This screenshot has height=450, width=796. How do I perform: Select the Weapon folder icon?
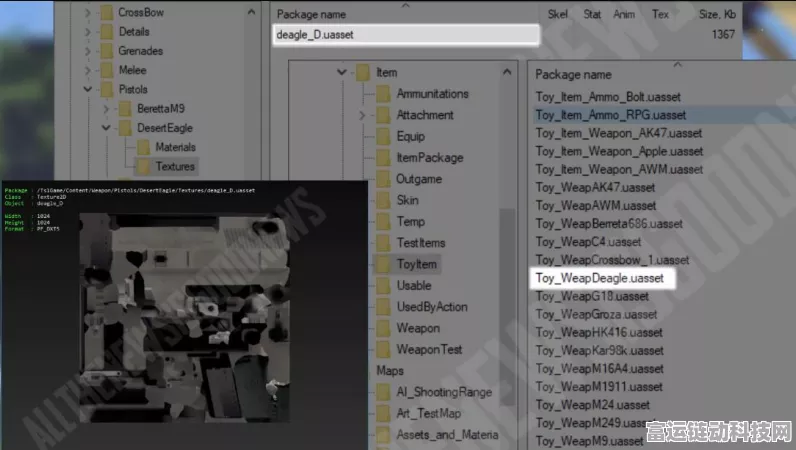tap(383, 329)
